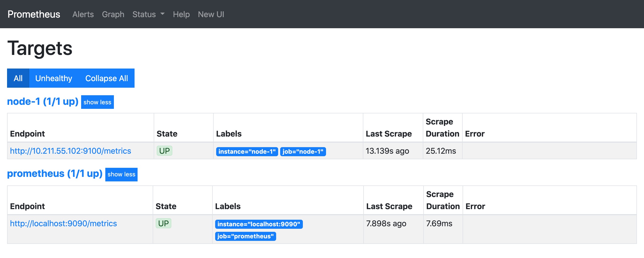
Task: Collapse prometheus with its show less button
Action: click(121, 174)
